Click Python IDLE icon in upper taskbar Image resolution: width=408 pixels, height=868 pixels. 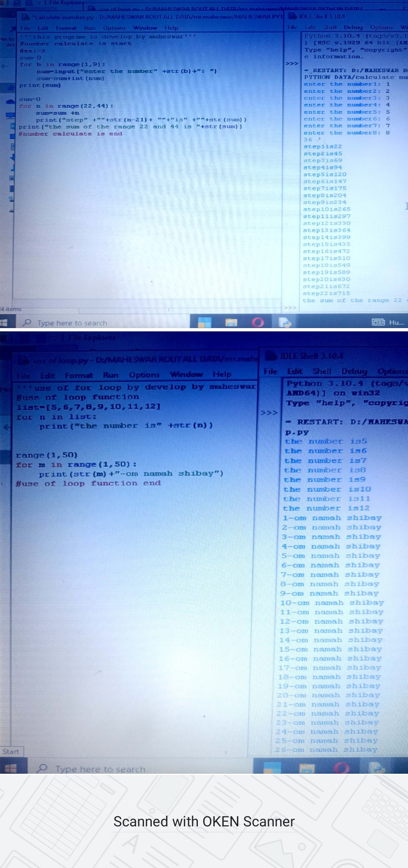click(x=284, y=322)
